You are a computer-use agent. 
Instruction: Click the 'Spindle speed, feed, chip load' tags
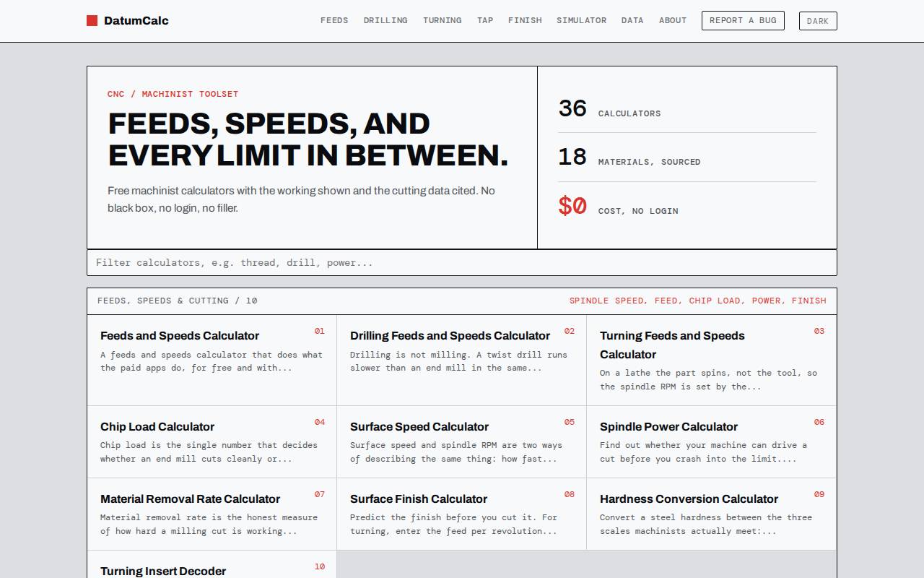pos(698,301)
